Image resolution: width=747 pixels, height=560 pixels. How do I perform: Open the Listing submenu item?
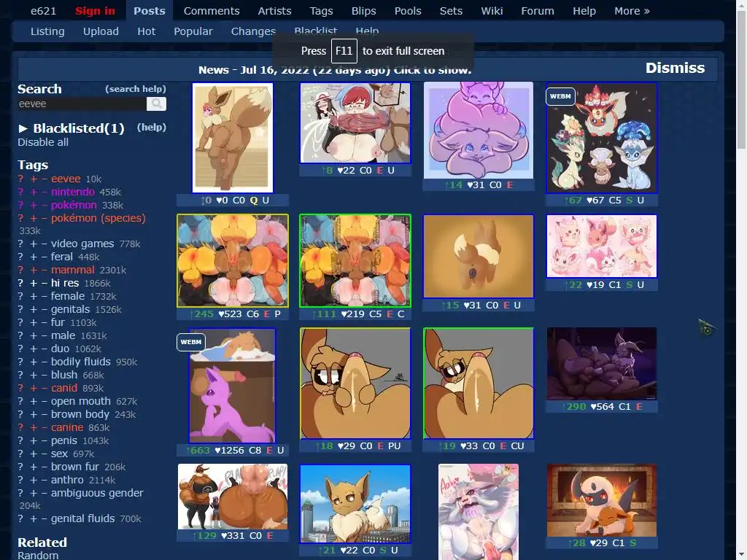[47, 31]
